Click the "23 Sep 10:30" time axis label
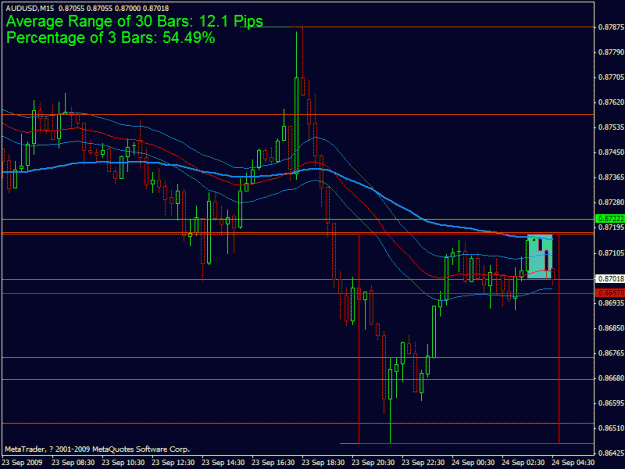 (123, 463)
